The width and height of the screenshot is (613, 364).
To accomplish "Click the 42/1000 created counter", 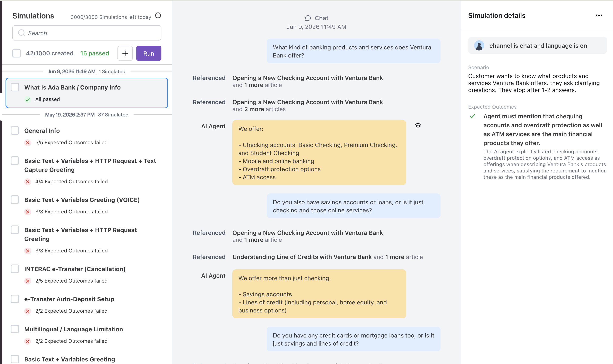I will pos(50,53).
